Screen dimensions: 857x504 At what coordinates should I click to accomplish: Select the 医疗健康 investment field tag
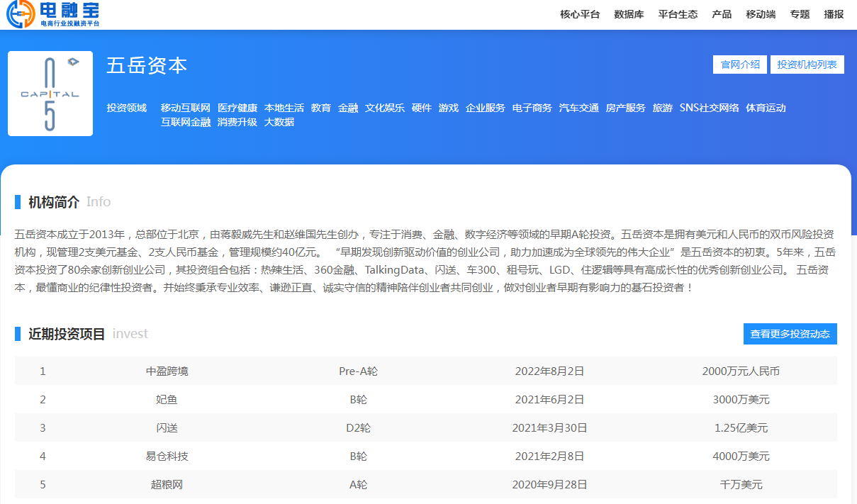(237, 108)
